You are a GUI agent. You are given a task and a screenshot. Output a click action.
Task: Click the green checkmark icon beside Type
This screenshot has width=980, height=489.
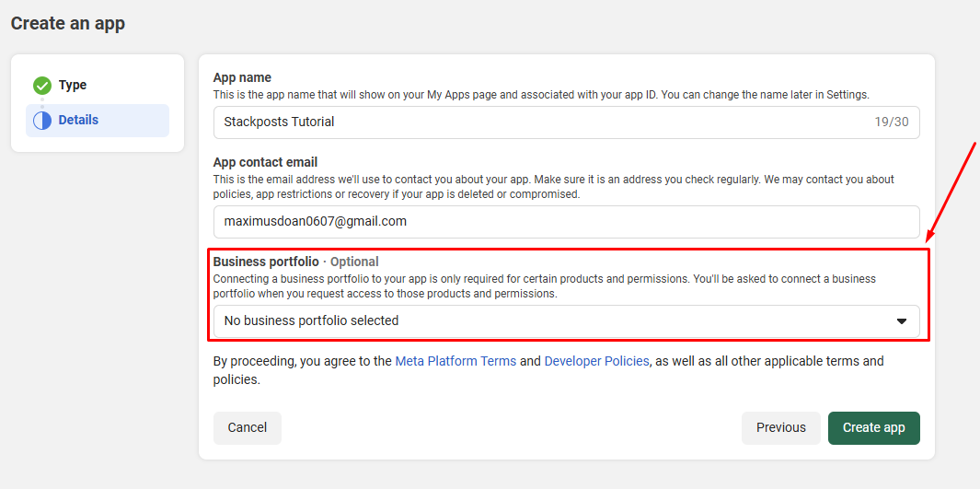(42, 86)
